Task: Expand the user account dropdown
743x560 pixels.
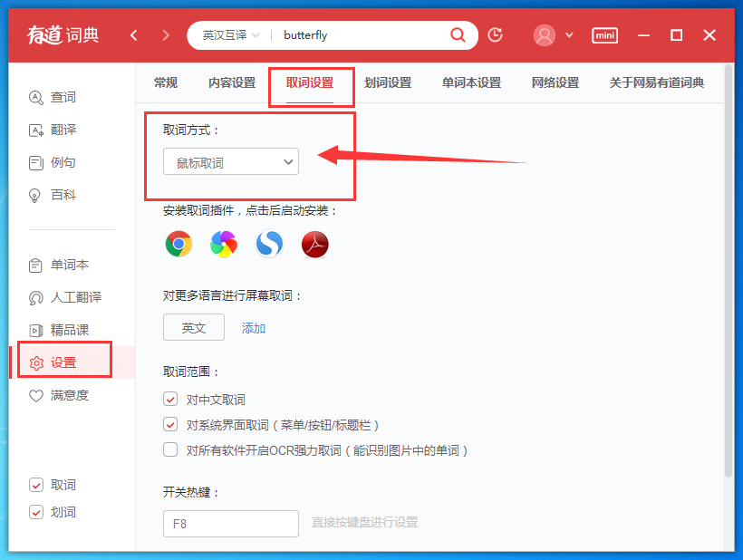Action: click(567, 34)
